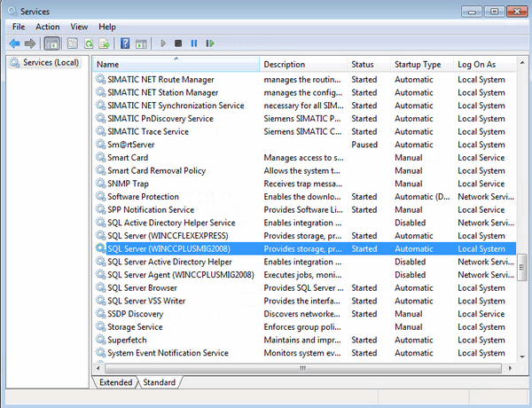
Task: Select SQL Active Directory Helper Service
Action: 304,223
